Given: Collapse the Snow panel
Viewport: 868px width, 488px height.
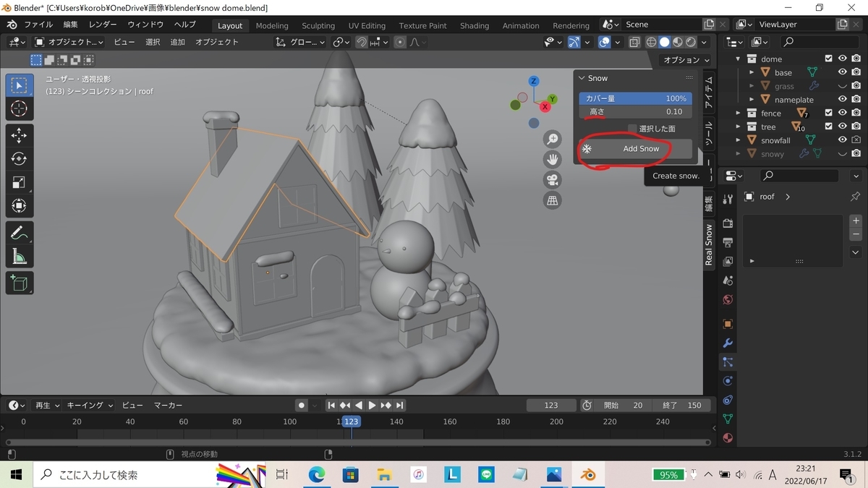Looking at the screenshot, I should click(582, 78).
